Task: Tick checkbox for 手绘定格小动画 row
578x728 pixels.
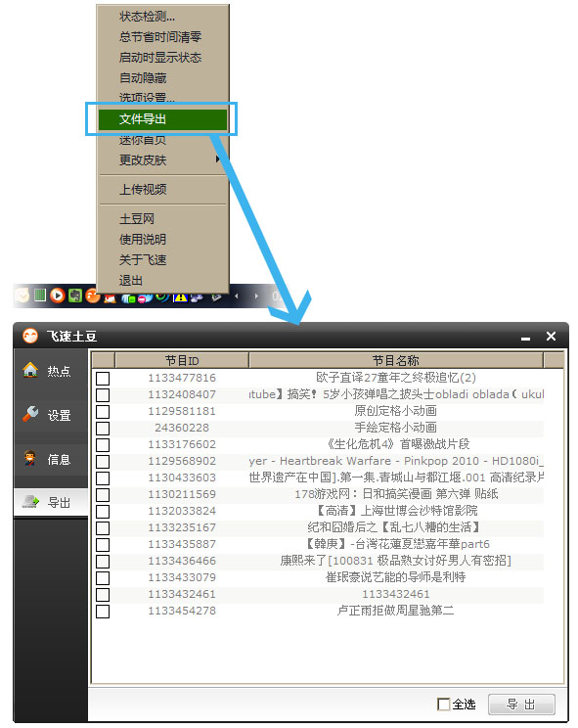Action: [103, 428]
